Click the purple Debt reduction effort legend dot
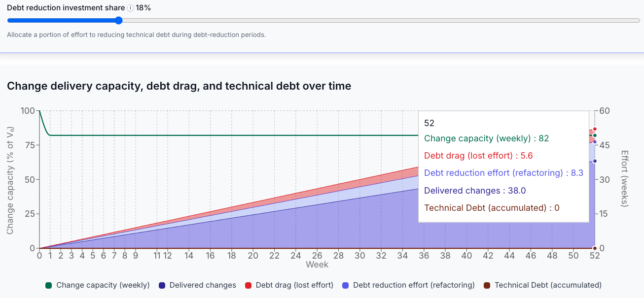 point(345,285)
